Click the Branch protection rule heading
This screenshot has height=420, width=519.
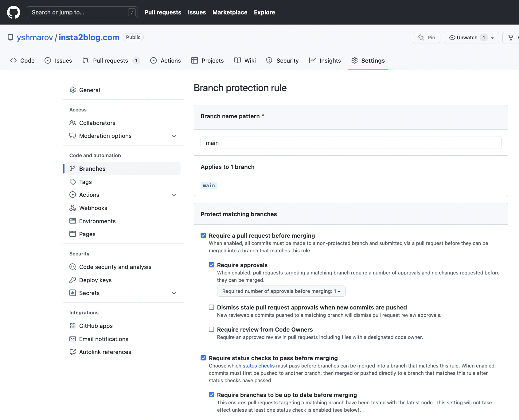coord(240,88)
